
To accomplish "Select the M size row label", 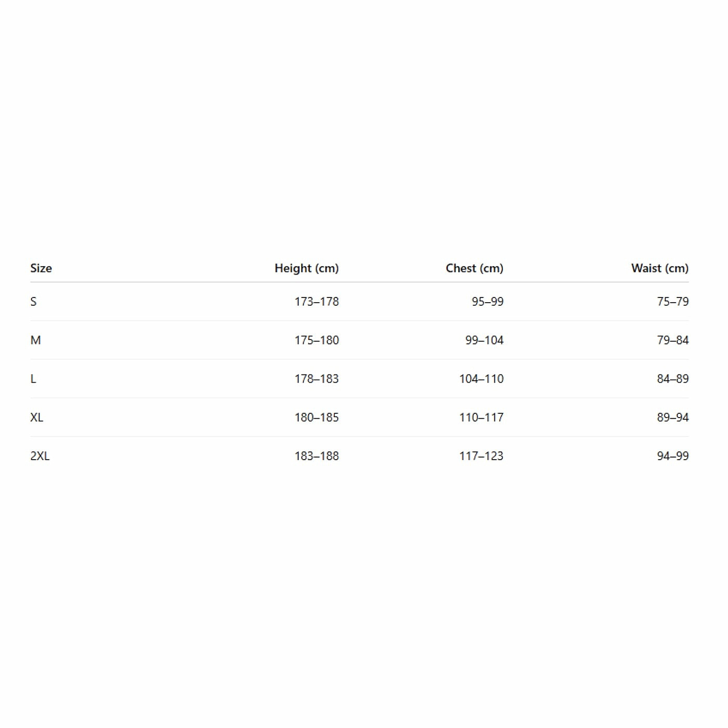I will [x=35, y=340].
